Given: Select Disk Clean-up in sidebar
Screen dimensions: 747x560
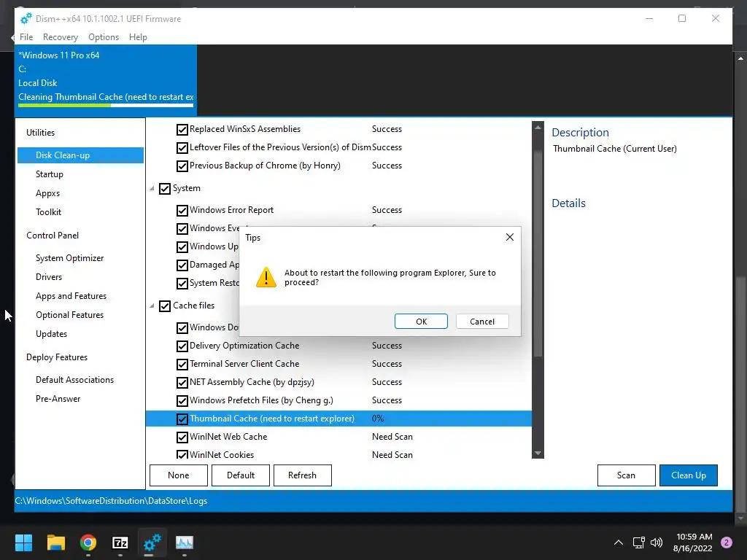Looking at the screenshot, I should click(80, 155).
